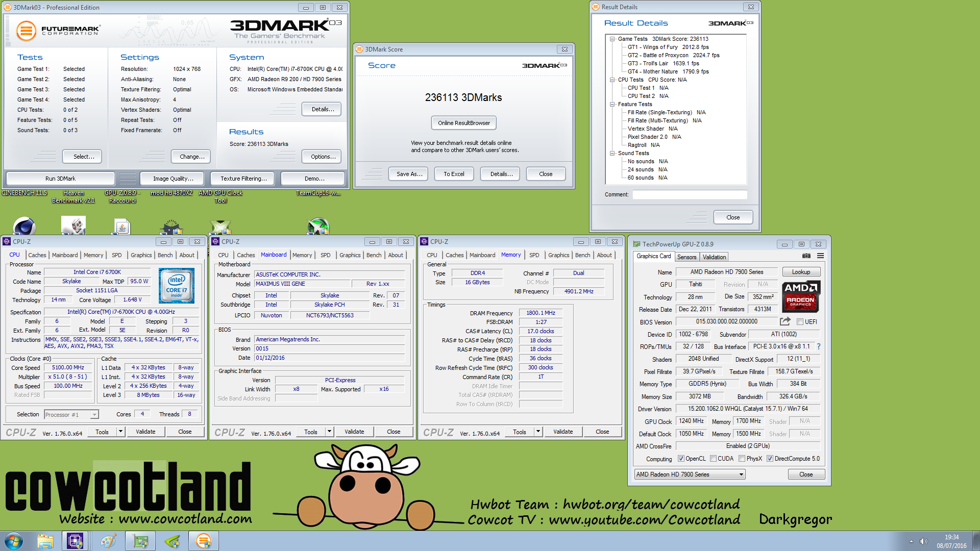
Task: Switch to SPD tab in Memory CPU-Z window
Action: coord(534,255)
